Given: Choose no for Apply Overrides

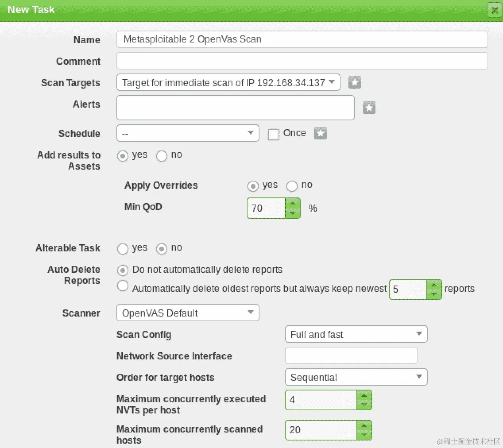Looking at the screenshot, I should pyautogui.click(x=292, y=186).
